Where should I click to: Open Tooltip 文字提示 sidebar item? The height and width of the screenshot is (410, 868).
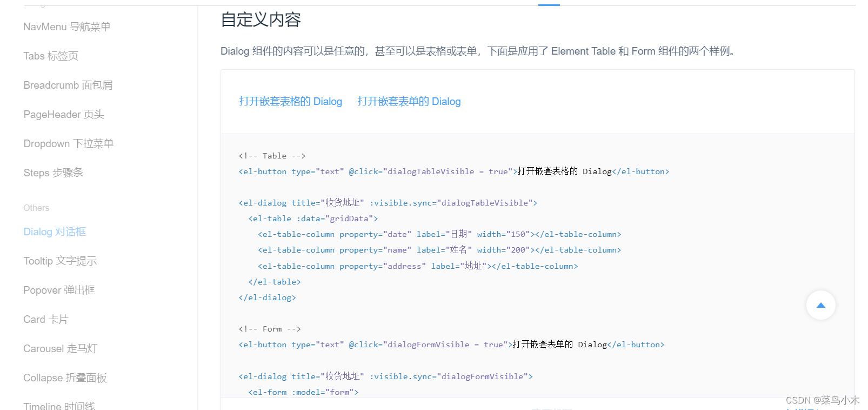click(x=60, y=261)
